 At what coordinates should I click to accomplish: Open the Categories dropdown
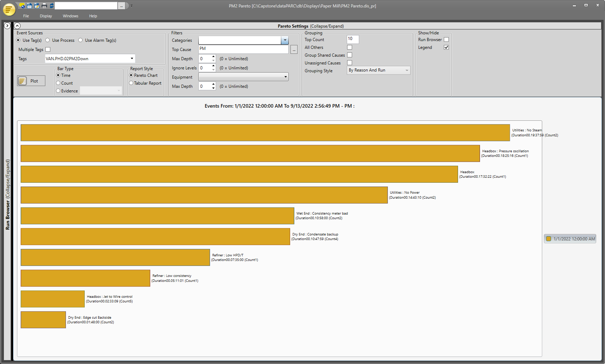(x=285, y=40)
